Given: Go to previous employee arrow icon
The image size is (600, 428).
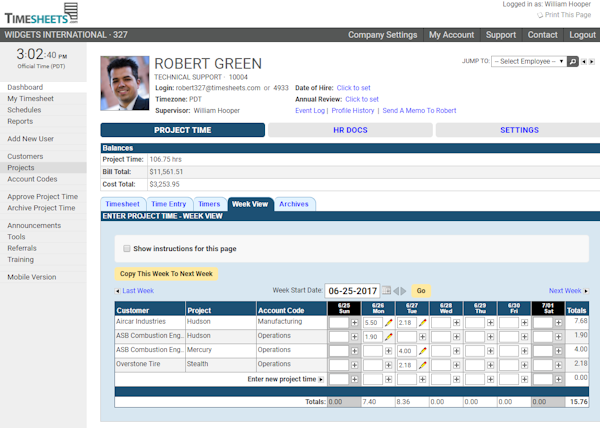Looking at the screenshot, I should coord(582,61).
